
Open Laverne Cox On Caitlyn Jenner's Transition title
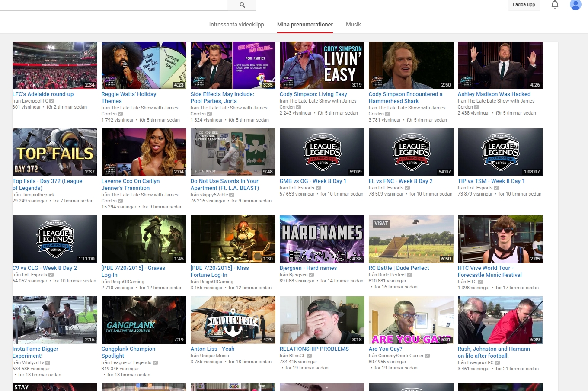coord(131,185)
